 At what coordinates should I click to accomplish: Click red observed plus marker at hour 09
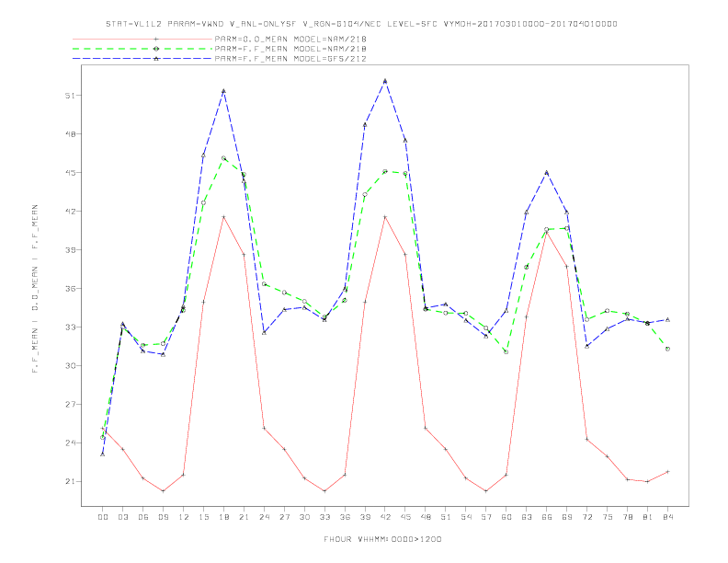(x=163, y=491)
